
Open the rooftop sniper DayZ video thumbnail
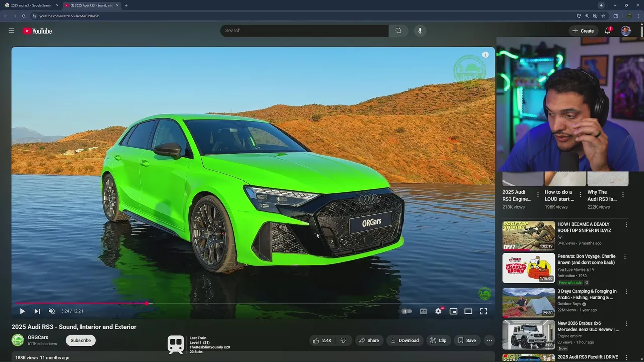click(529, 236)
